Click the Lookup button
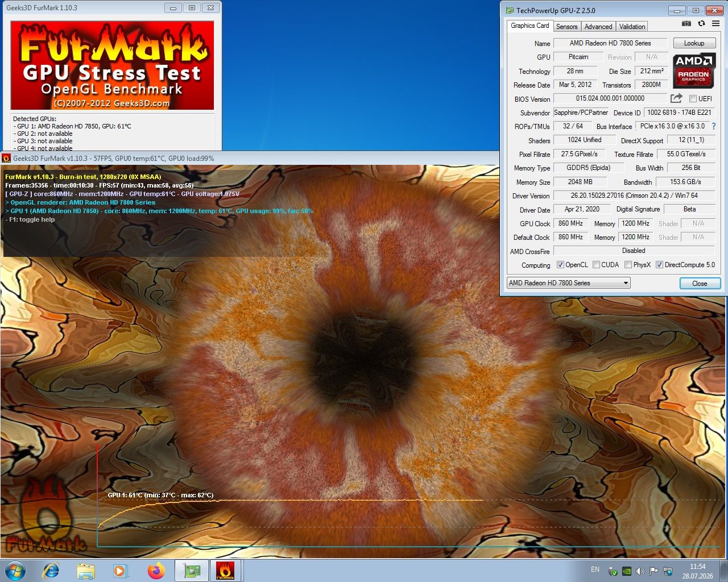 tap(694, 43)
